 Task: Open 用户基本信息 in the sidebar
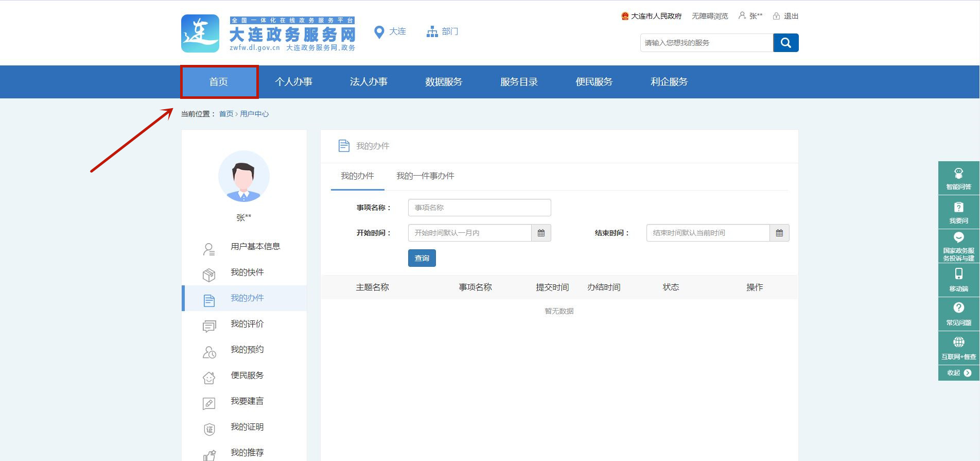255,247
